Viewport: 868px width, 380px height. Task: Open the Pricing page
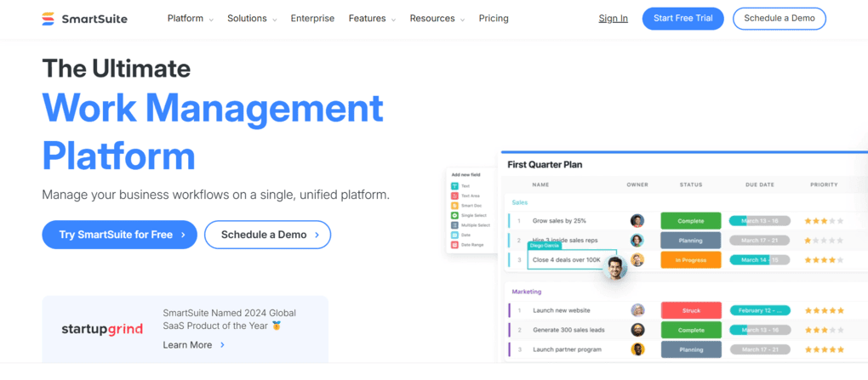[x=494, y=18]
